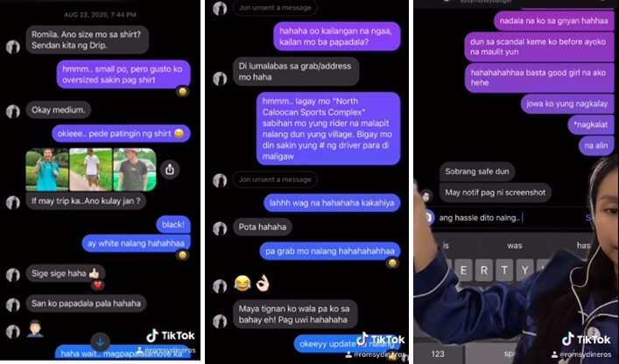This screenshot has width=619, height=364.
Task: Tap the heart reaction under 'Sige sige haha'
Action: (98, 284)
